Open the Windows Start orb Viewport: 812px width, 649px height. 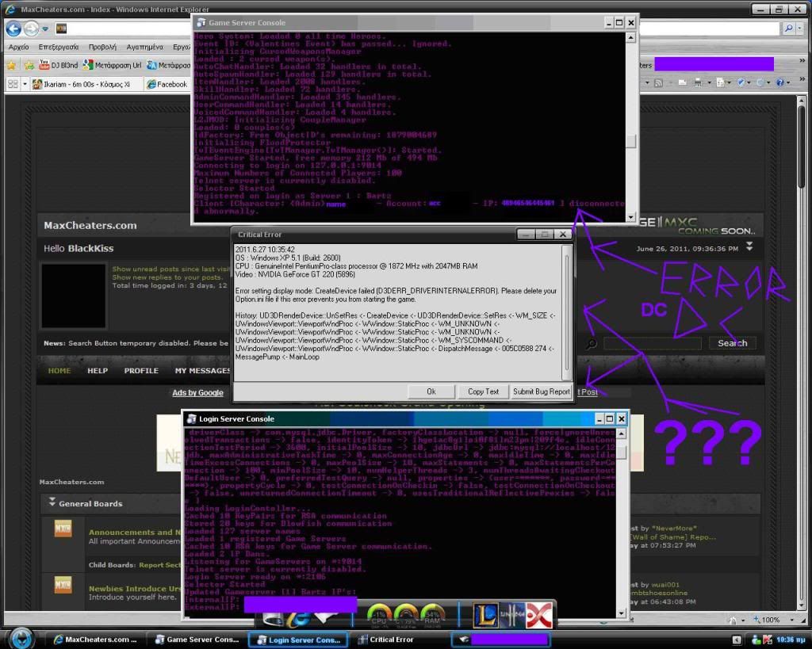tap(21, 637)
